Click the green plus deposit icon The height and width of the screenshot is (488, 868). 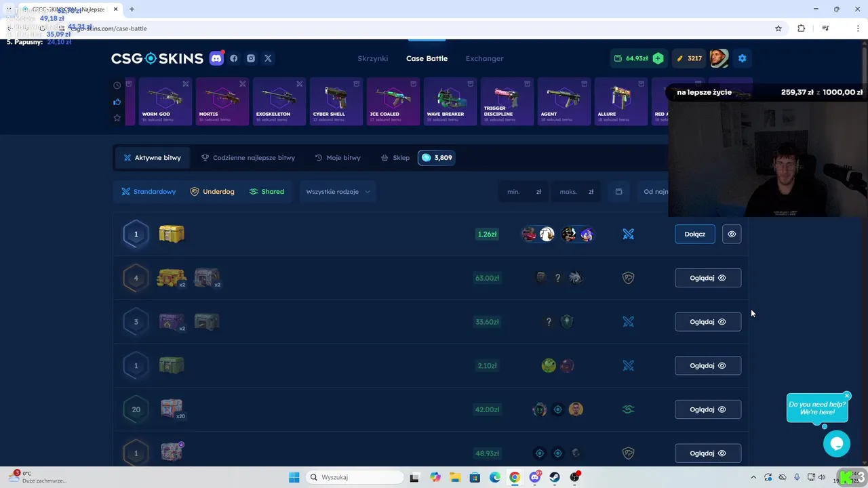[x=658, y=58]
